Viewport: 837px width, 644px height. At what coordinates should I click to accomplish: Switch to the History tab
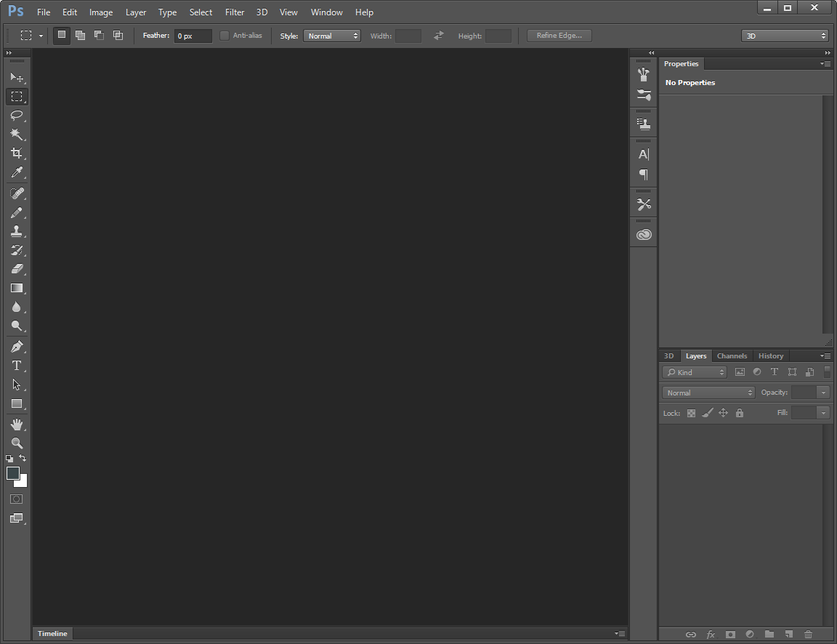point(771,355)
